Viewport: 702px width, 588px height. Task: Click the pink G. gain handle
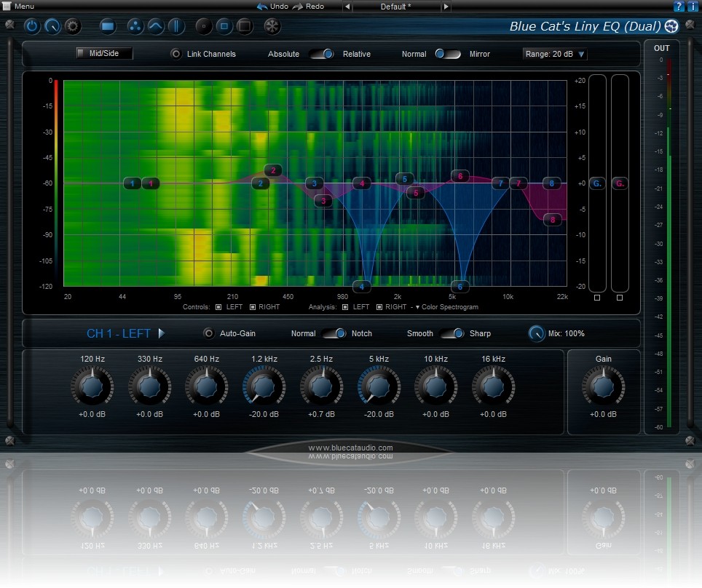pyautogui.click(x=620, y=183)
